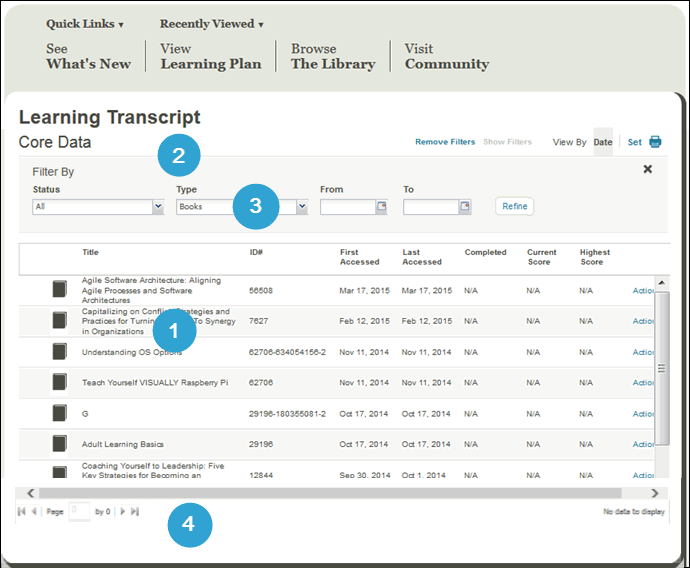Sort by Title column header
Image resolution: width=690 pixels, height=568 pixels.
[90, 252]
